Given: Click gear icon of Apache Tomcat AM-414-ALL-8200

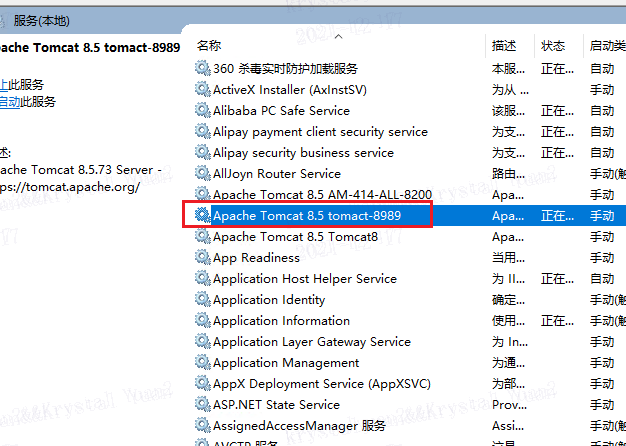Looking at the screenshot, I should (x=203, y=194).
